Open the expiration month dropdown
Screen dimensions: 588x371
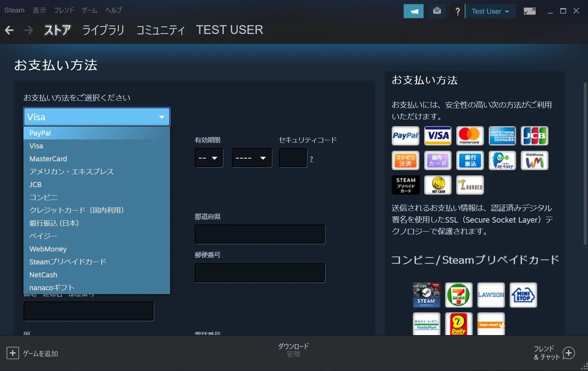coord(209,158)
